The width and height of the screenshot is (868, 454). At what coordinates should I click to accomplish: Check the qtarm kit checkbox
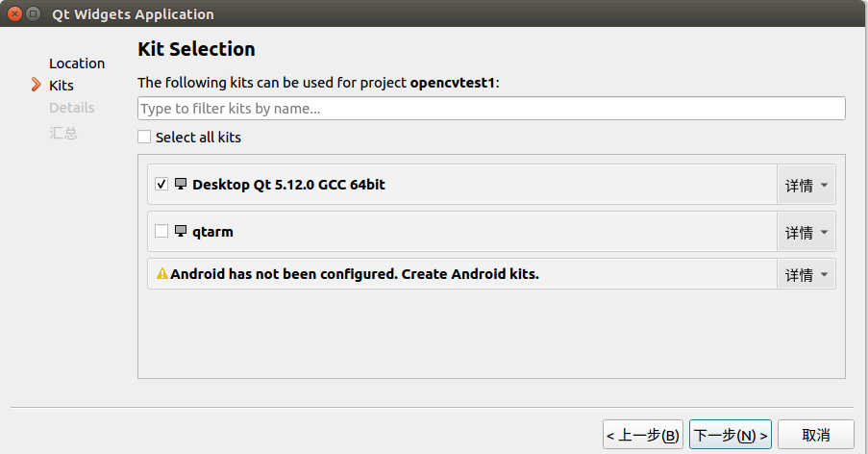(161, 231)
